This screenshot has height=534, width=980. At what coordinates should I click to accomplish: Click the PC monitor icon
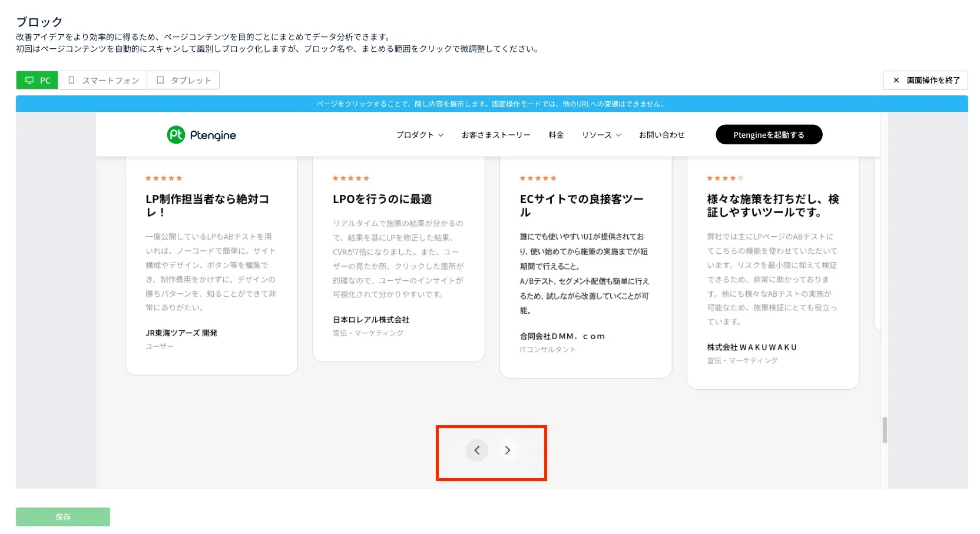29,80
